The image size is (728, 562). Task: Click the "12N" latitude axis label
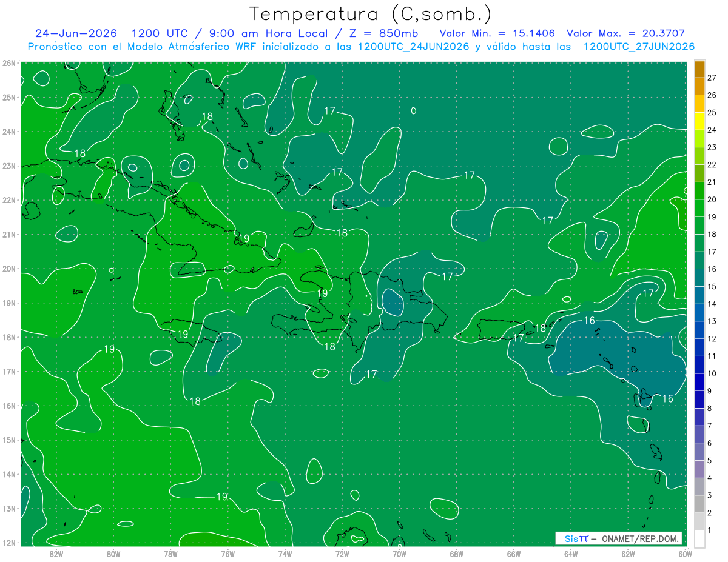point(9,543)
